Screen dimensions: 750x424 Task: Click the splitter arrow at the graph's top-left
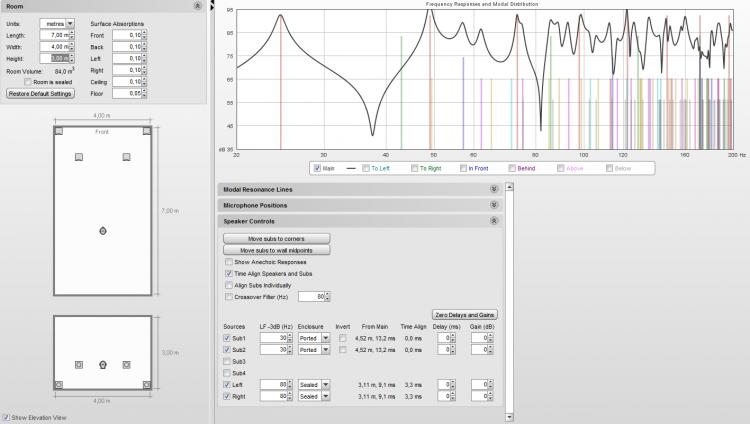pyautogui.click(x=212, y=5)
